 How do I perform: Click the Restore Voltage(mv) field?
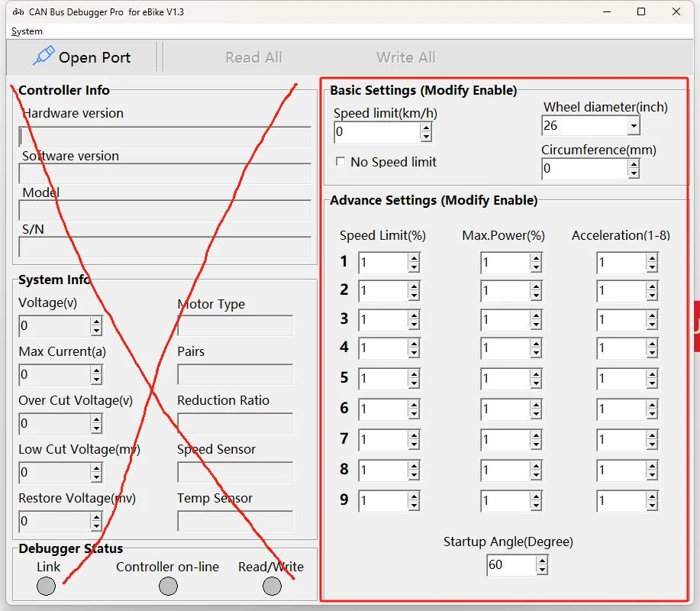click(55, 521)
